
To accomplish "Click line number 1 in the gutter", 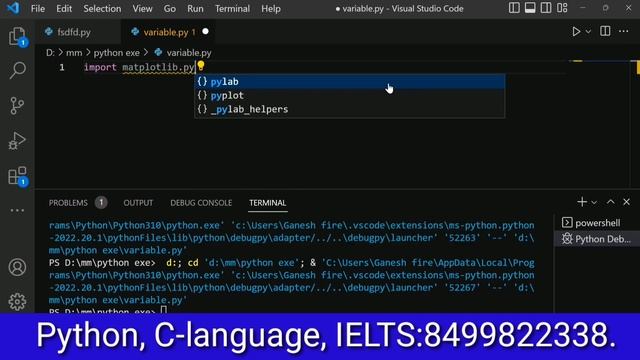I will coord(62,67).
